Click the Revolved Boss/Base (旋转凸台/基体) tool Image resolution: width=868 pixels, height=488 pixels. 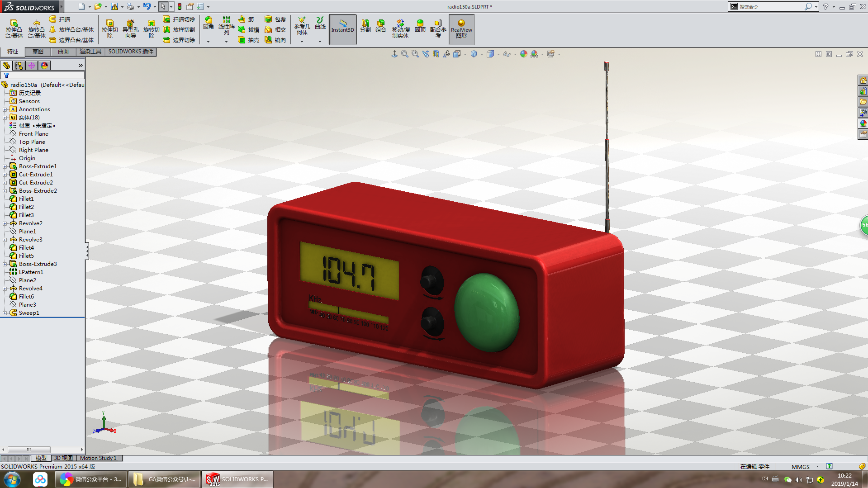[37, 29]
